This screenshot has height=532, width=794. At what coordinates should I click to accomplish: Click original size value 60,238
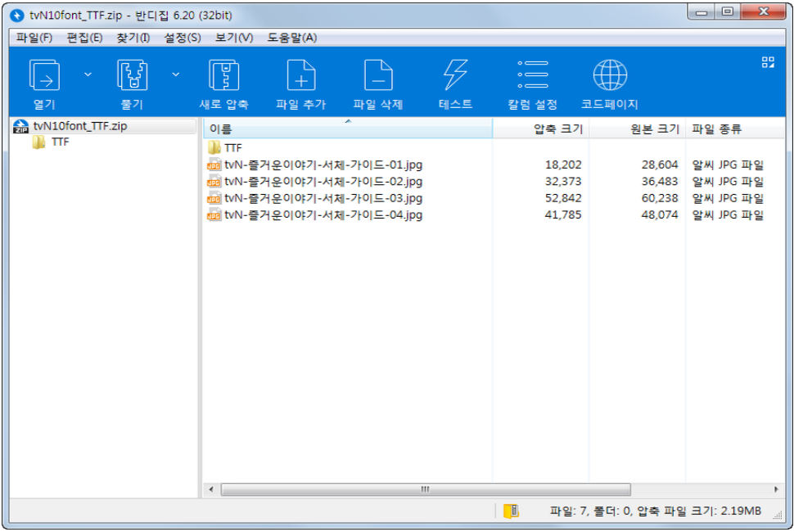(x=660, y=198)
